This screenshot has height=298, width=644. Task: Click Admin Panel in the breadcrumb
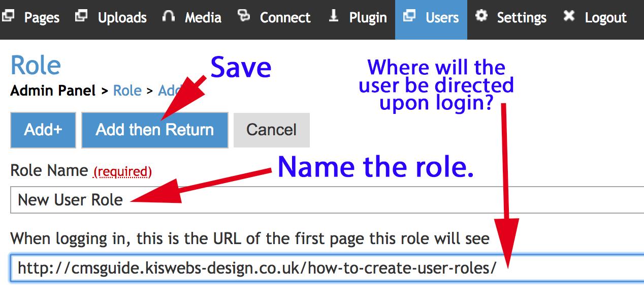coord(53,91)
